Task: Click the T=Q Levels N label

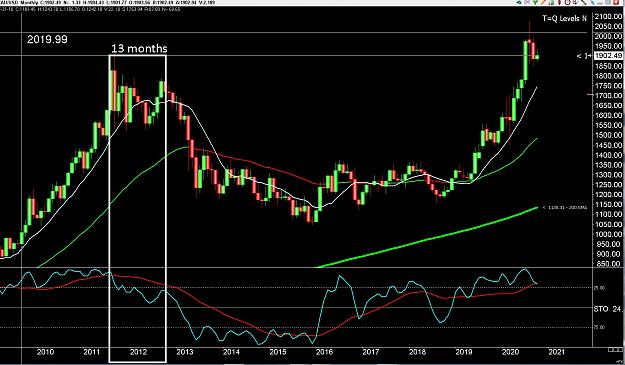Action: 564,18
